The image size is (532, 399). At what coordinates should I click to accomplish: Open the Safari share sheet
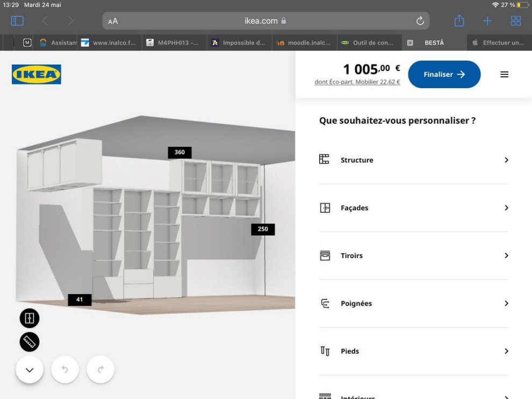pyautogui.click(x=459, y=21)
